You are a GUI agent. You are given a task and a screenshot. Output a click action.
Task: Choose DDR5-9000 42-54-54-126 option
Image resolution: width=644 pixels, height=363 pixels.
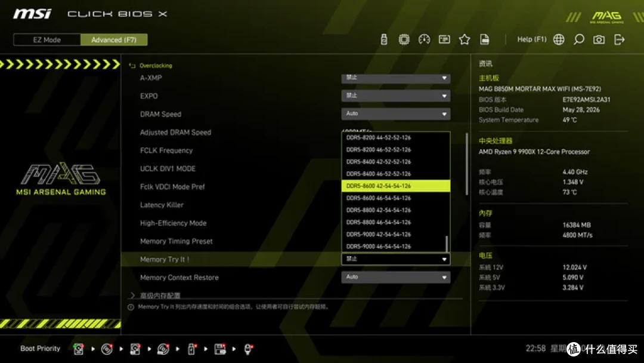(x=395, y=234)
